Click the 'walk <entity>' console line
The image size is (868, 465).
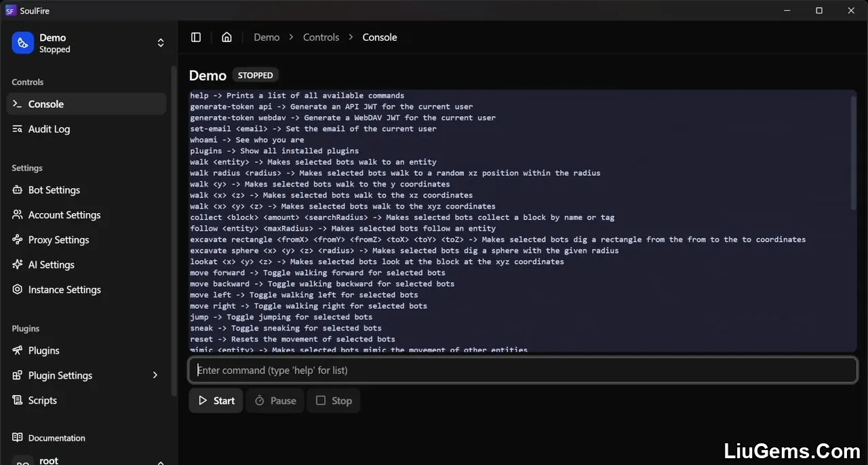[313, 162]
